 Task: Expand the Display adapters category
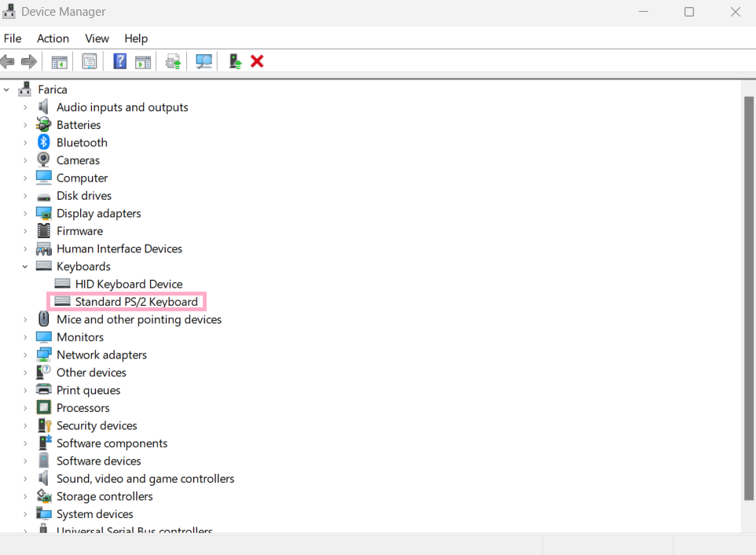point(25,213)
